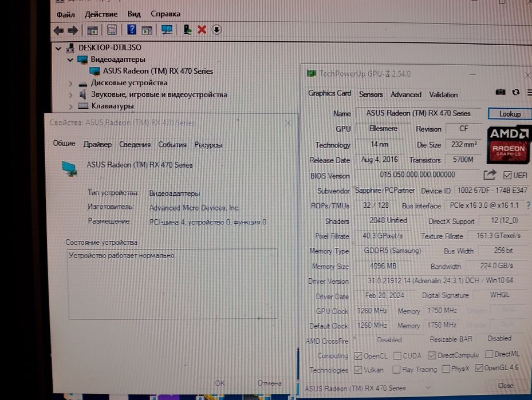Click OK in the properties dialog

click(220, 383)
